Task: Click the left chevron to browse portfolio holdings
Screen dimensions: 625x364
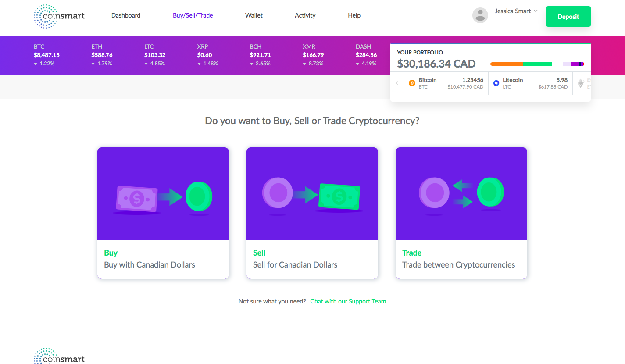Action: [x=397, y=83]
